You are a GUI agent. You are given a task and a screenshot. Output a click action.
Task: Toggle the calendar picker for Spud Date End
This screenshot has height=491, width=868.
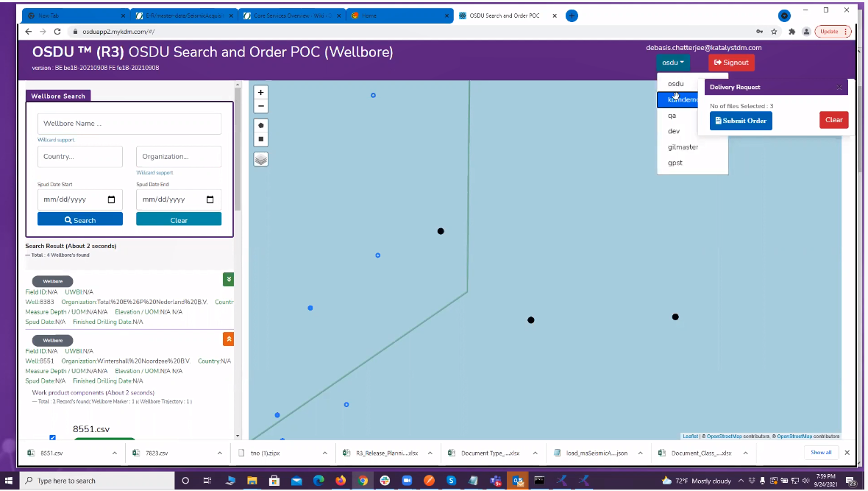[x=211, y=199]
